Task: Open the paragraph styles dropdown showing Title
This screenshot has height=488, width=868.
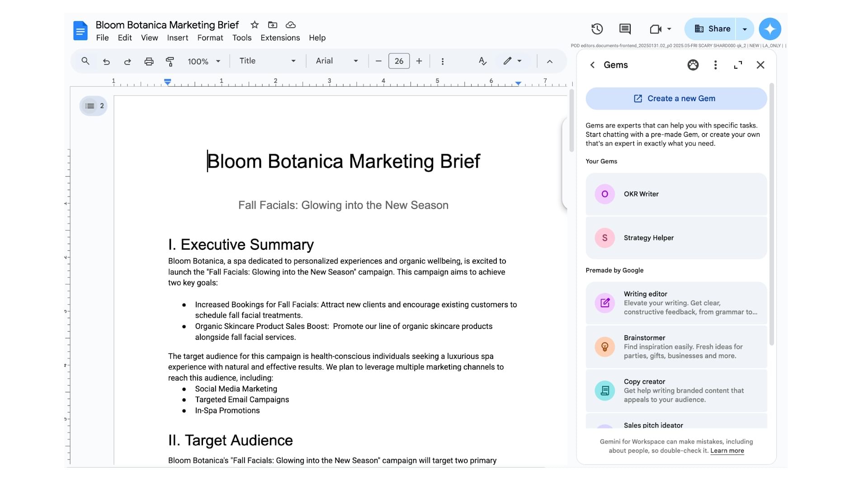Action: (x=268, y=61)
